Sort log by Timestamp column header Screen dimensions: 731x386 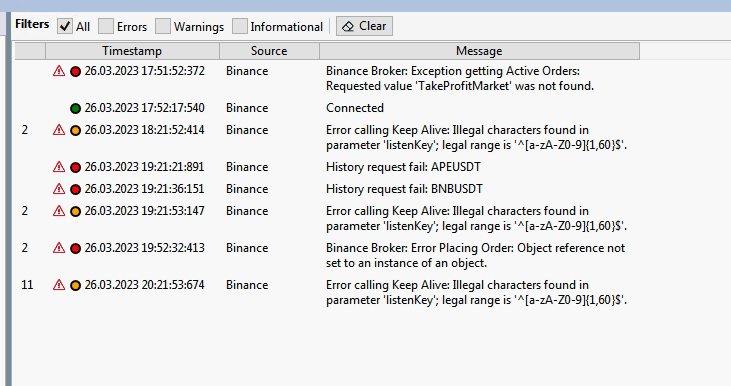coord(132,51)
